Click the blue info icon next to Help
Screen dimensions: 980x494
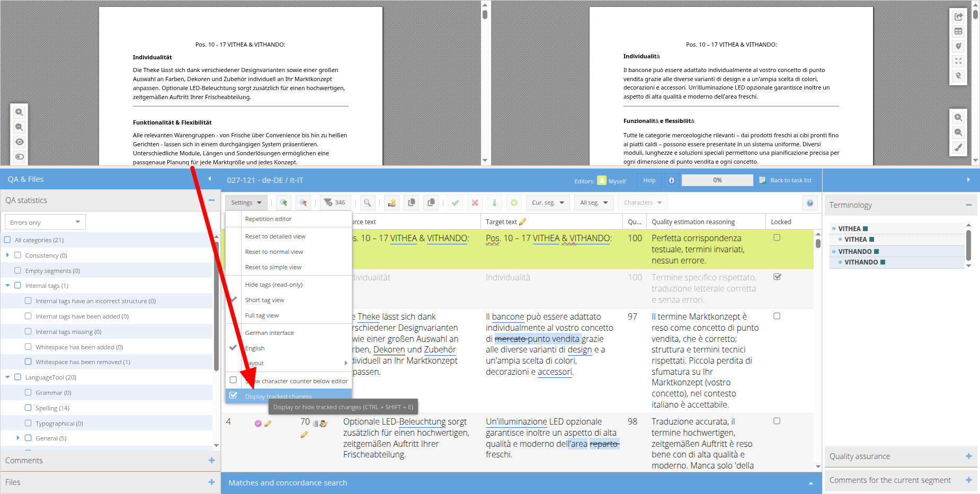(x=671, y=180)
